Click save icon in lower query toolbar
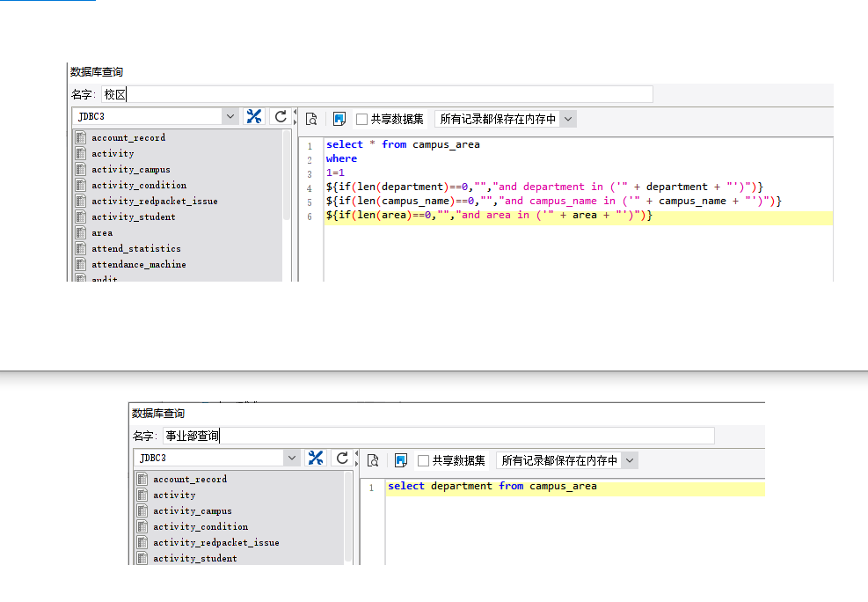The width and height of the screenshot is (868, 602). point(401,460)
